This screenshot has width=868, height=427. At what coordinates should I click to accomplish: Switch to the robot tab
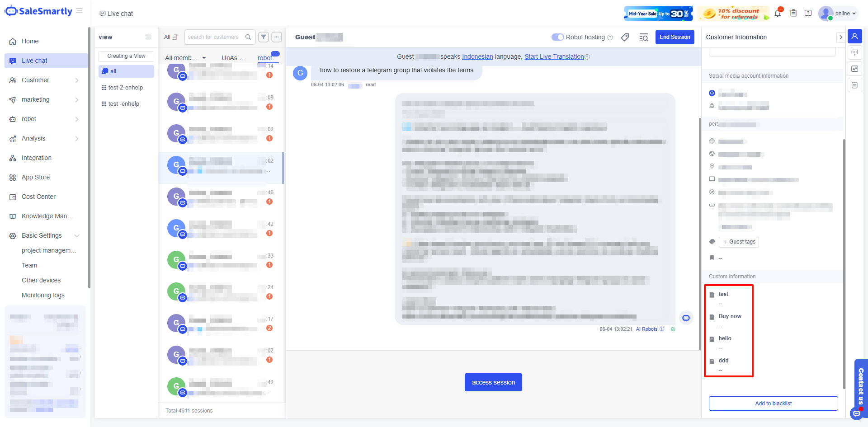click(265, 58)
